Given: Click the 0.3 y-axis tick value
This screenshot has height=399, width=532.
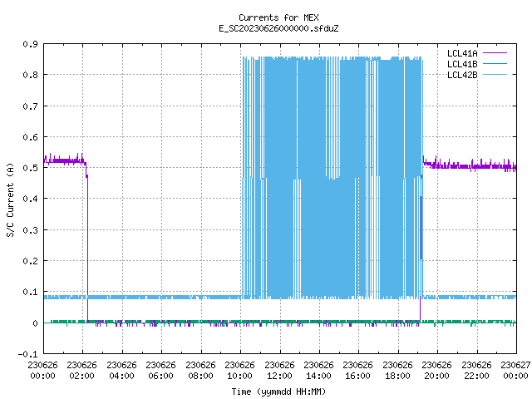Looking at the screenshot, I should 30,230.
